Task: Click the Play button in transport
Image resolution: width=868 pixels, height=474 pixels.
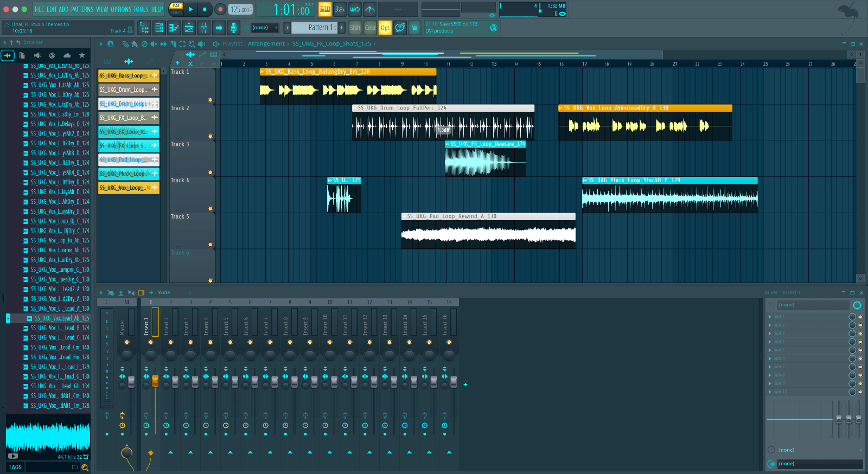Action: tap(191, 9)
